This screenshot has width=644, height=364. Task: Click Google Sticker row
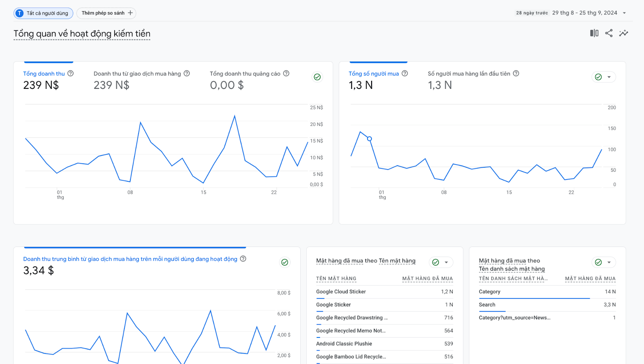384,305
